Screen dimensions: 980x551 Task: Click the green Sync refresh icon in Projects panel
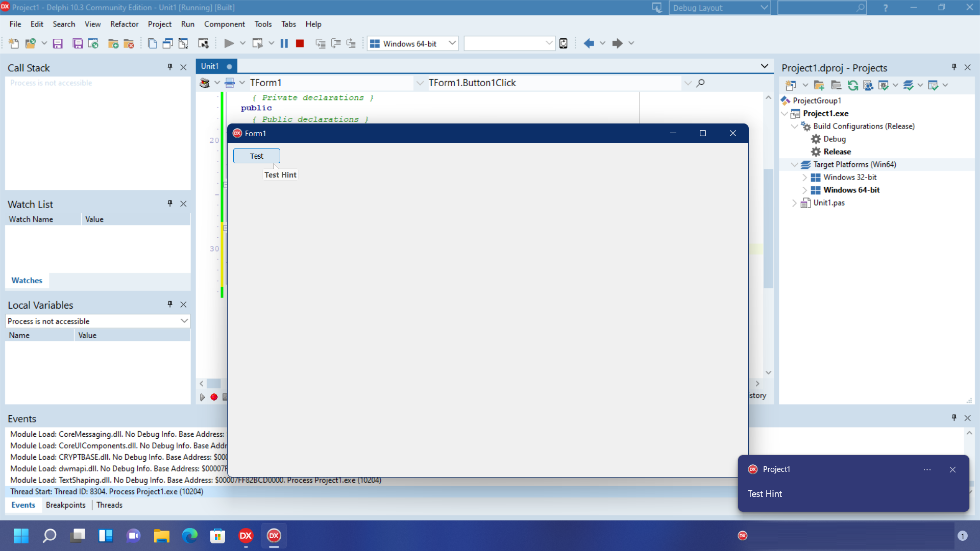[x=852, y=85]
